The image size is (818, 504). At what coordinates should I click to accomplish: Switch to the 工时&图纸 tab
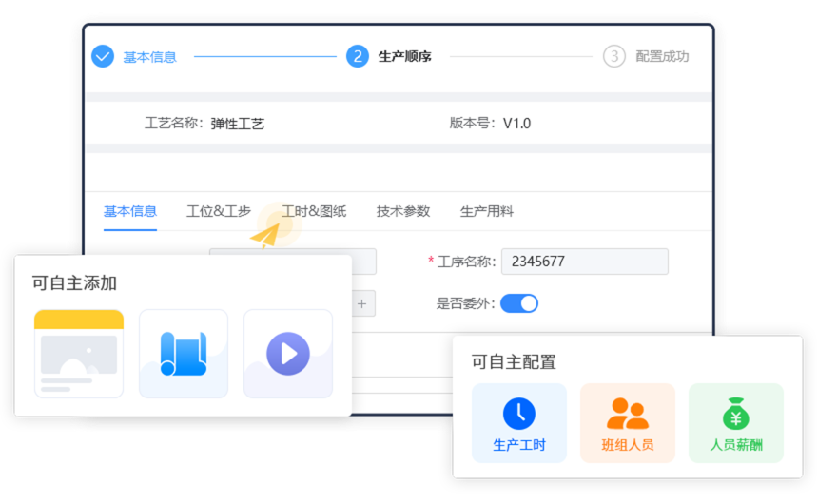314,211
